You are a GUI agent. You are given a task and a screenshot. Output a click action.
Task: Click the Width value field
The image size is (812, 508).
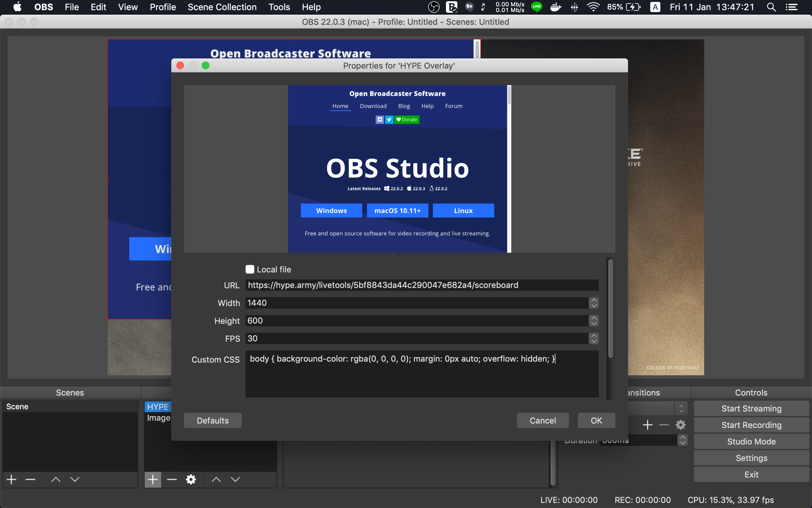(x=417, y=303)
